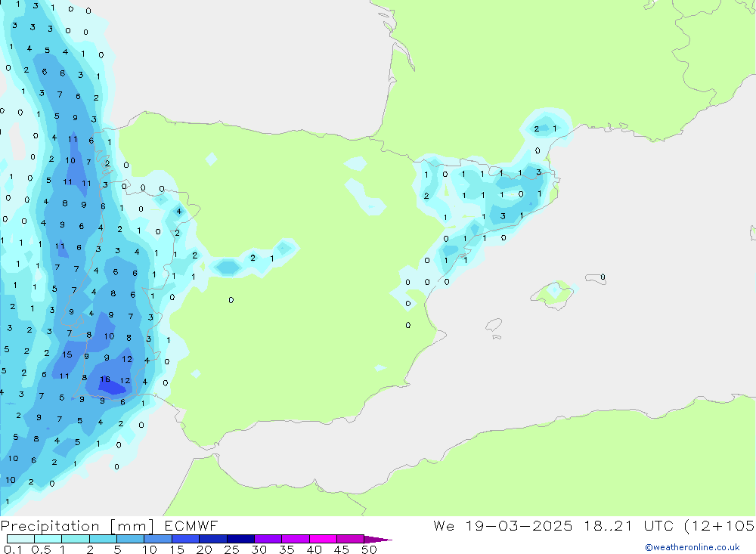This screenshot has height=554, width=756.
Task: Click the 'Precipitation [mm]' title text
Action: click(x=77, y=526)
